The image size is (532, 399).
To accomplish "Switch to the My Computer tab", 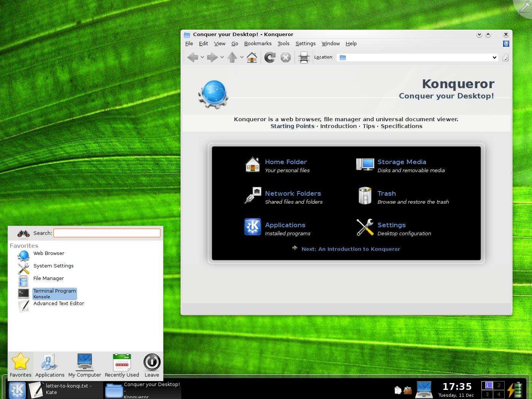I will (x=84, y=365).
